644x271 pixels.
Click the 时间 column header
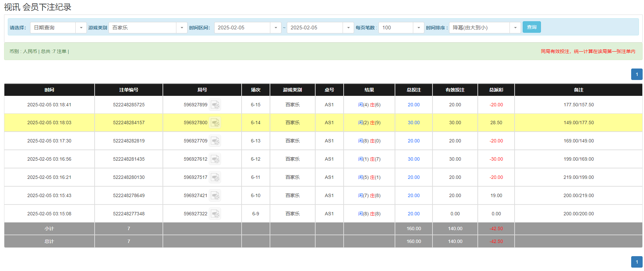coord(49,90)
